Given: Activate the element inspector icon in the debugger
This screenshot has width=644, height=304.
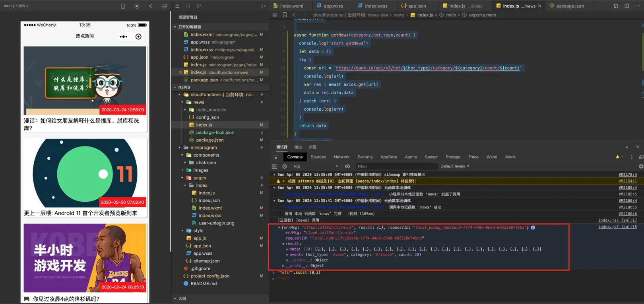Looking at the screenshot, I should [275, 157].
